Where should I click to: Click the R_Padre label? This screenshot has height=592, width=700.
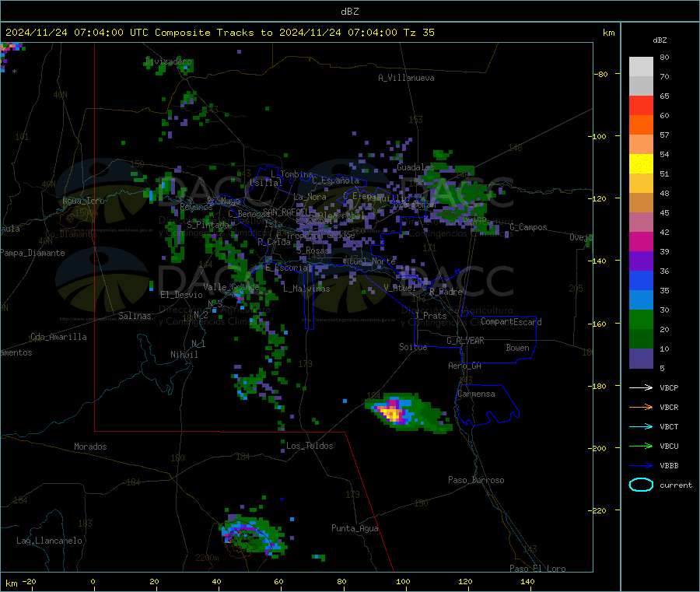click(446, 292)
